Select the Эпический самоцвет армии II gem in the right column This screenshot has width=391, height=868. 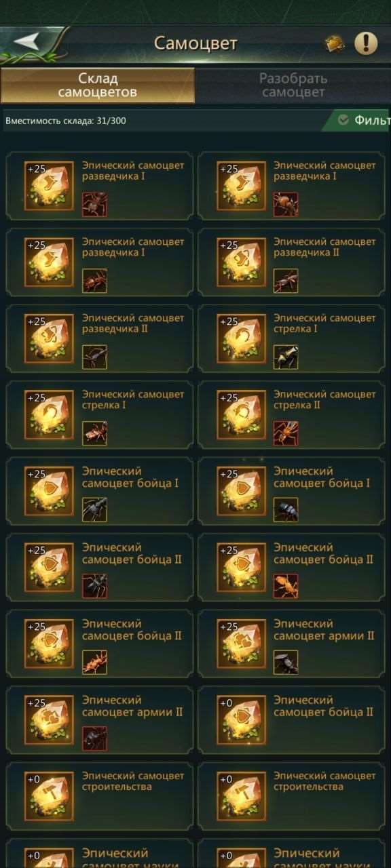(242, 643)
